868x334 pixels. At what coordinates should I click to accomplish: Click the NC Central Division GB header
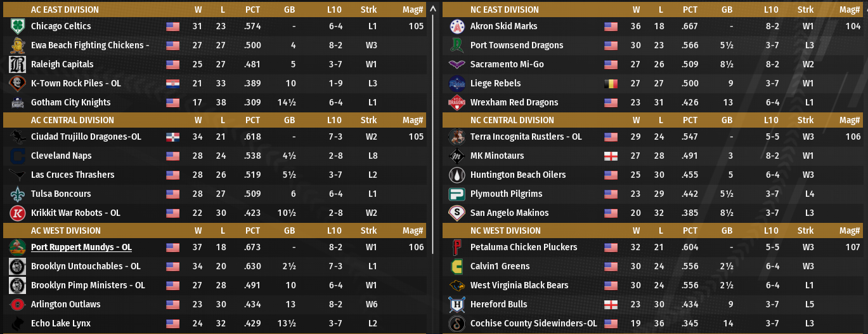[x=727, y=120]
